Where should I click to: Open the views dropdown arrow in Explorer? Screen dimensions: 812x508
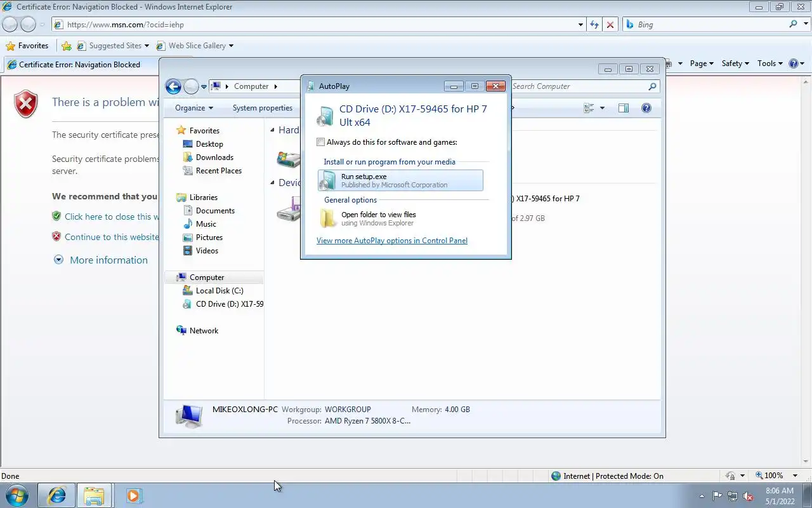click(x=602, y=108)
